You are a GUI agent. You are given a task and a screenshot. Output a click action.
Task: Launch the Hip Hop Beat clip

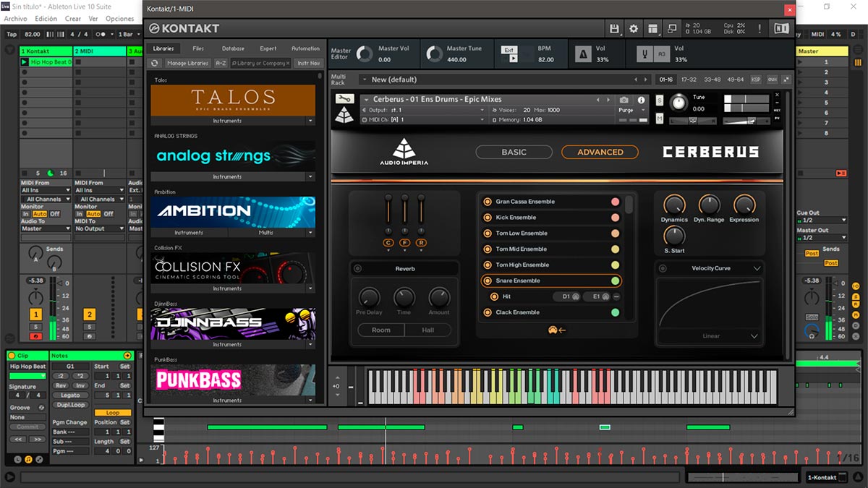[x=25, y=62]
